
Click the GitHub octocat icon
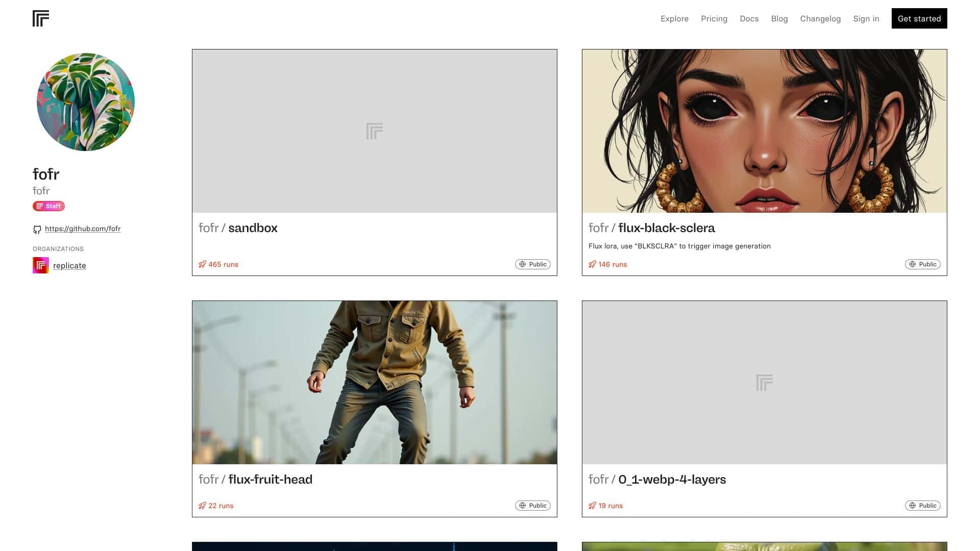[37, 230]
